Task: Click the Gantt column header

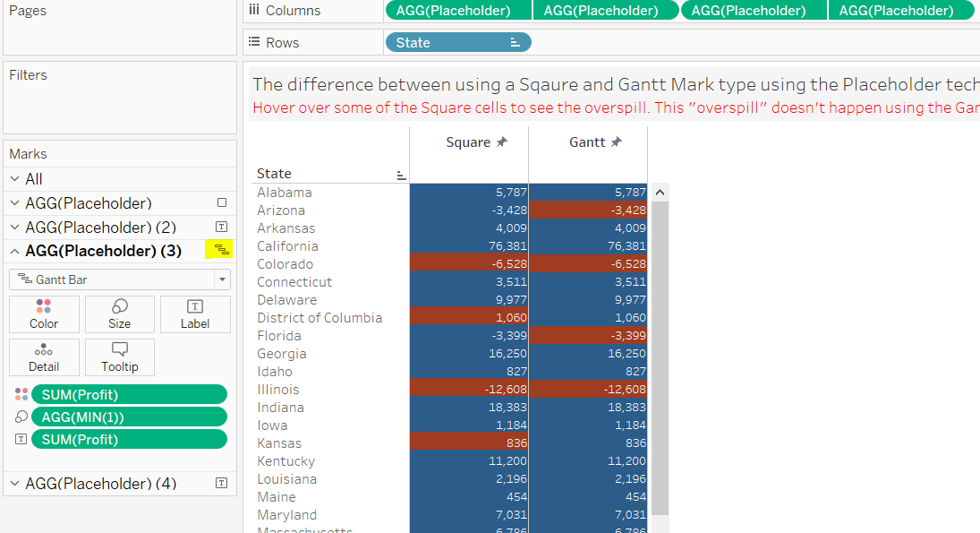Action: coord(587,142)
